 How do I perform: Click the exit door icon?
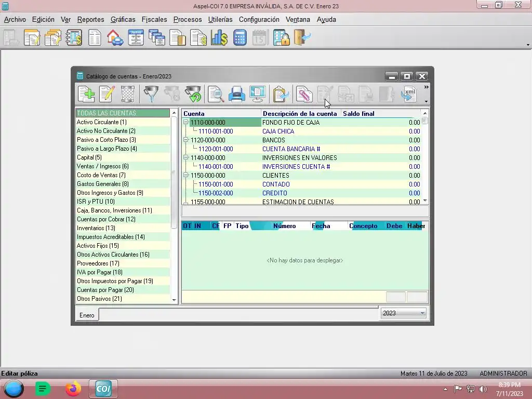(302, 37)
